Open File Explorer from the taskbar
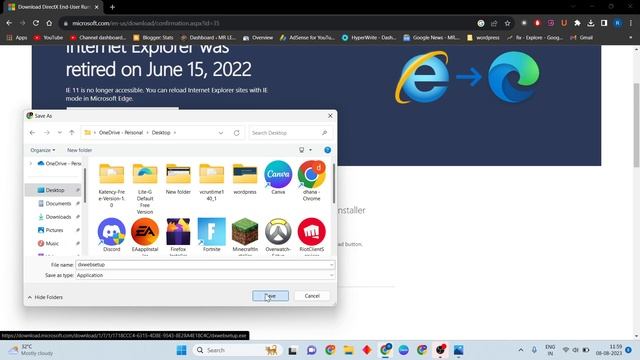Image resolution: width=640 pixels, height=360 pixels. click(348, 350)
